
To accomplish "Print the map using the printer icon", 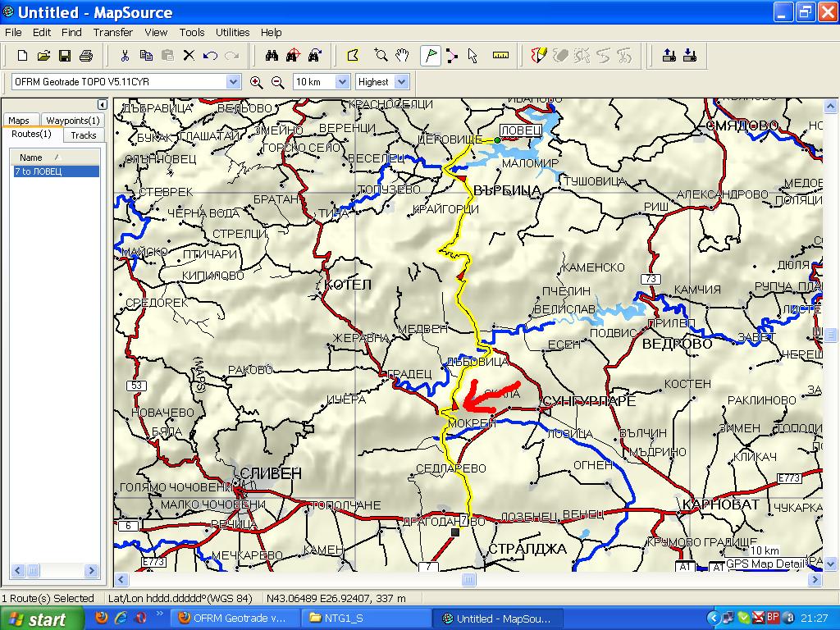I will pos(86,55).
